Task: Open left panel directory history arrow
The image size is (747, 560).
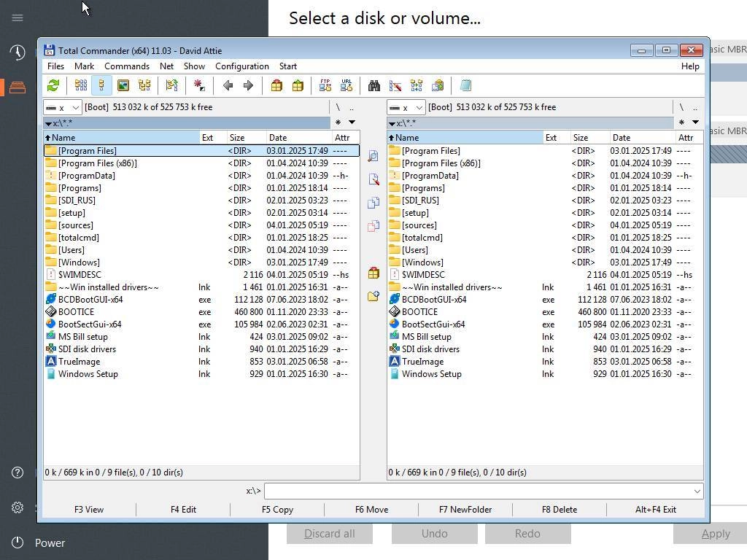Action: pyautogui.click(x=352, y=122)
